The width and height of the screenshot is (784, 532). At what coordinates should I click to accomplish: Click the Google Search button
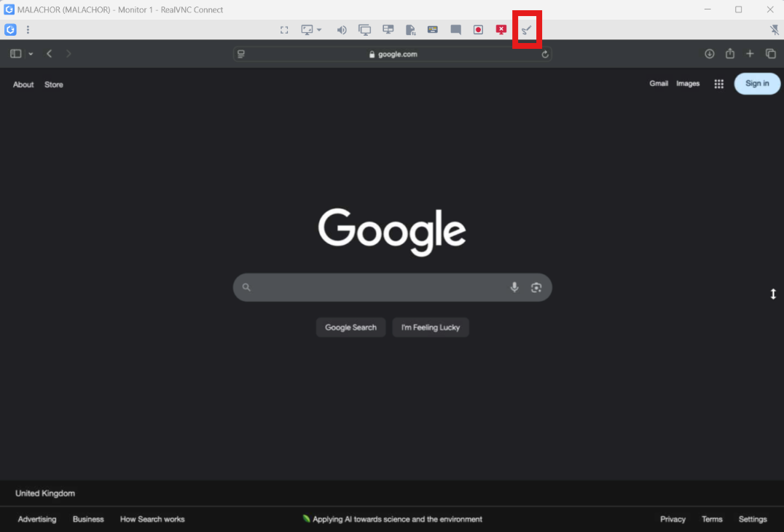(350, 327)
